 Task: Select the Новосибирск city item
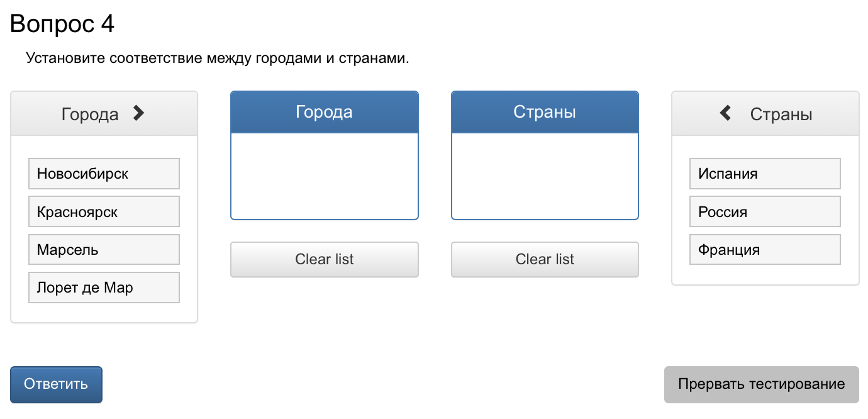pyautogui.click(x=104, y=174)
